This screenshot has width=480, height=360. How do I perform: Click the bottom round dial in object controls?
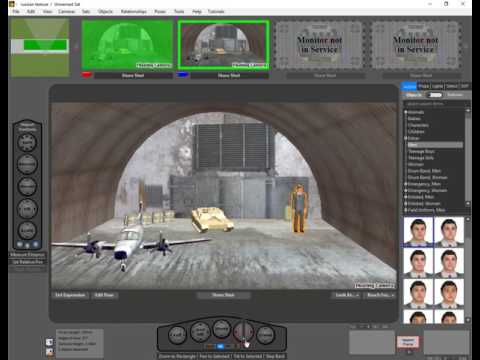(x=27, y=230)
